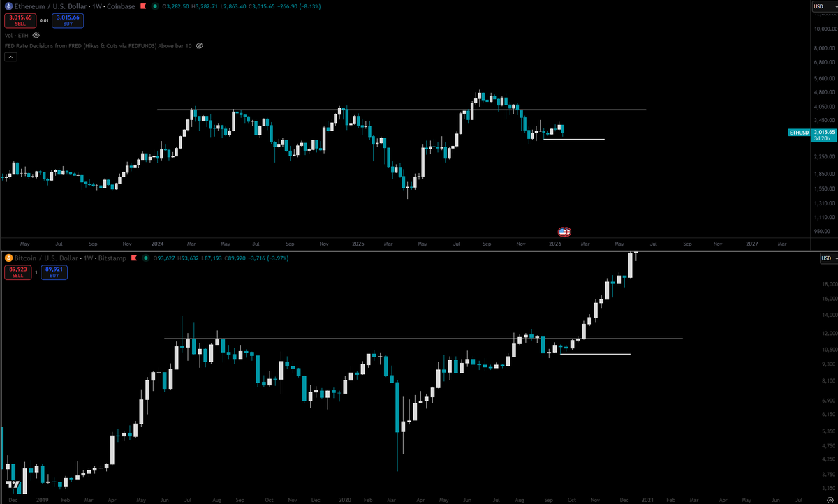
Task: Click the SELL 3,015.65 button on Ethereum
Action: pos(20,19)
